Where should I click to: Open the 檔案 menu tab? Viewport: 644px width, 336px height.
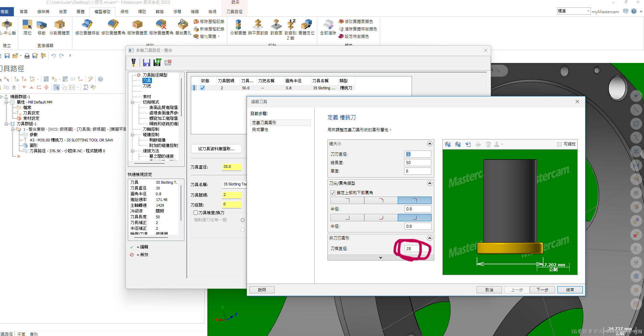tap(5, 12)
